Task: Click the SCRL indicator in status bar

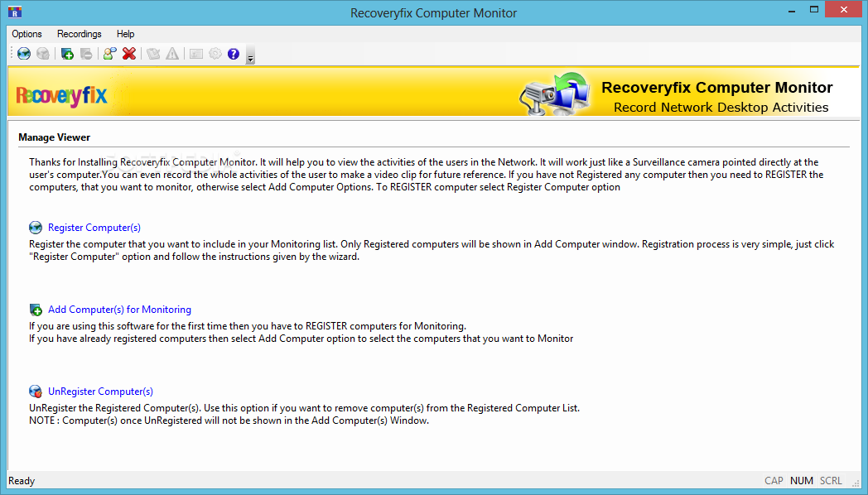Action: 831,481
